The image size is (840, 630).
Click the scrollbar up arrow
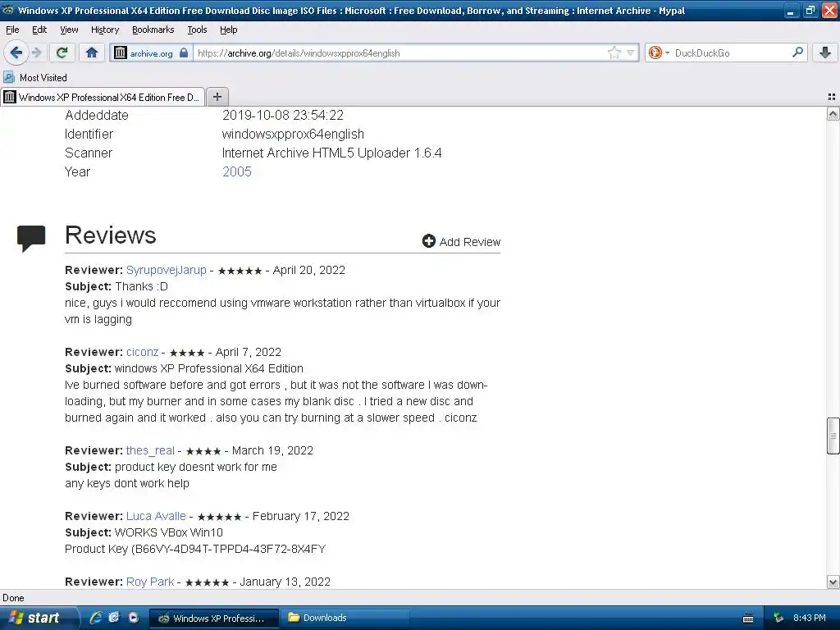833,113
